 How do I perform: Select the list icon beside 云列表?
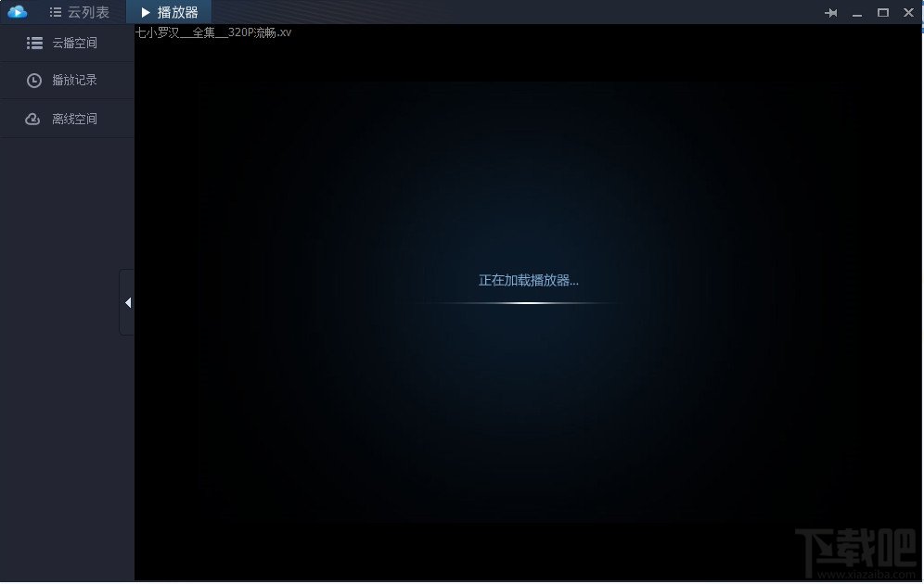coord(55,11)
